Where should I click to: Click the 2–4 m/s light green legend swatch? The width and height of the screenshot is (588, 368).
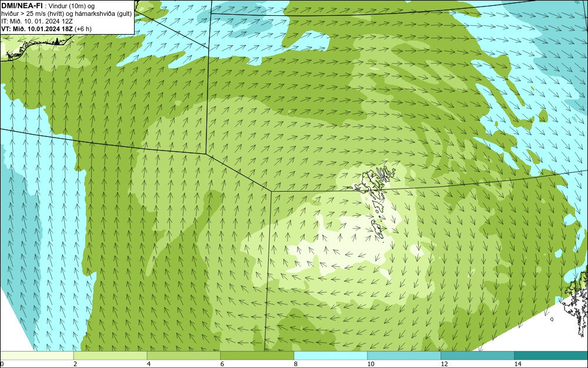(111, 355)
